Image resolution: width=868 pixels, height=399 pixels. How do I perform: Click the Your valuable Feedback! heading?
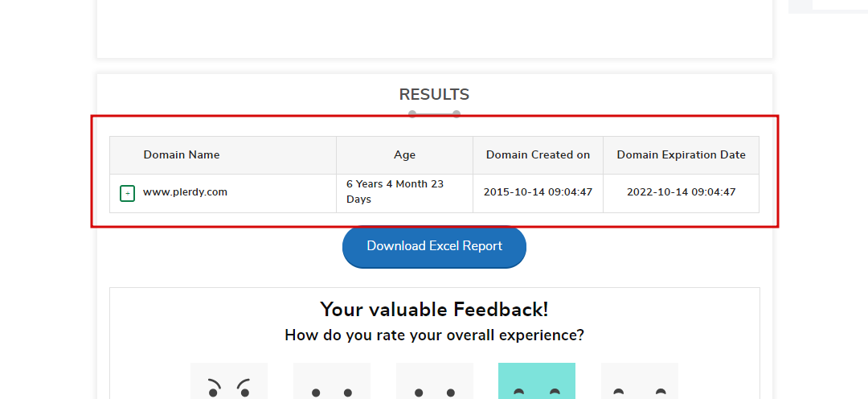coord(434,309)
